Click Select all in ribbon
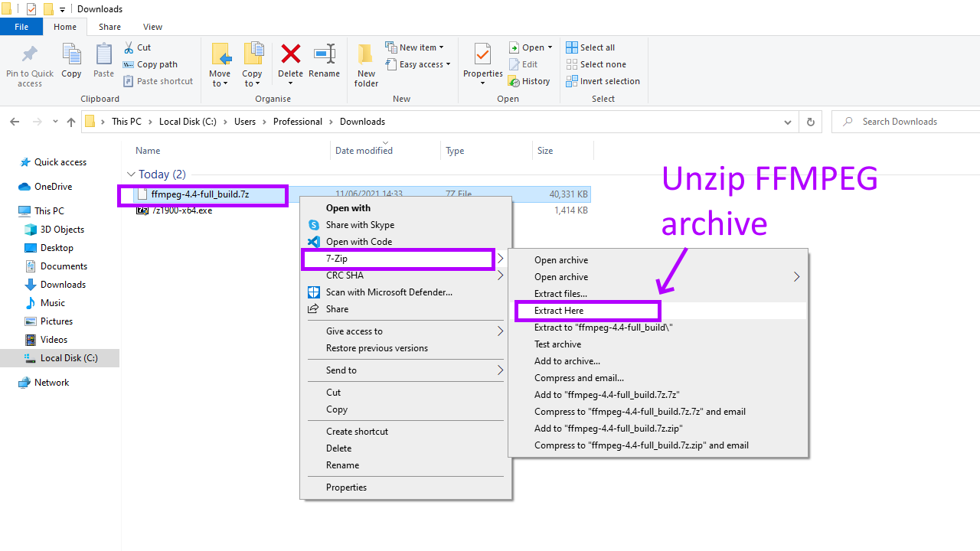The width and height of the screenshot is (980, 551). 590,47
